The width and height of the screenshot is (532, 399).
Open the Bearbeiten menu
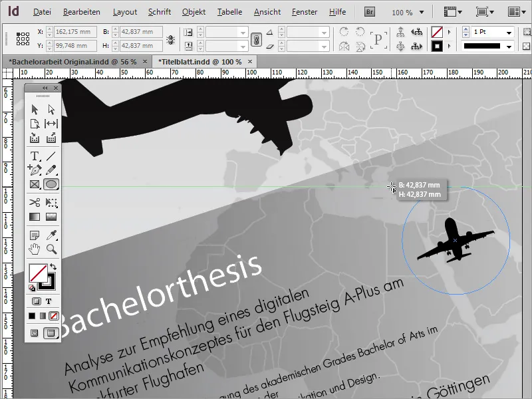pos(81,12)
